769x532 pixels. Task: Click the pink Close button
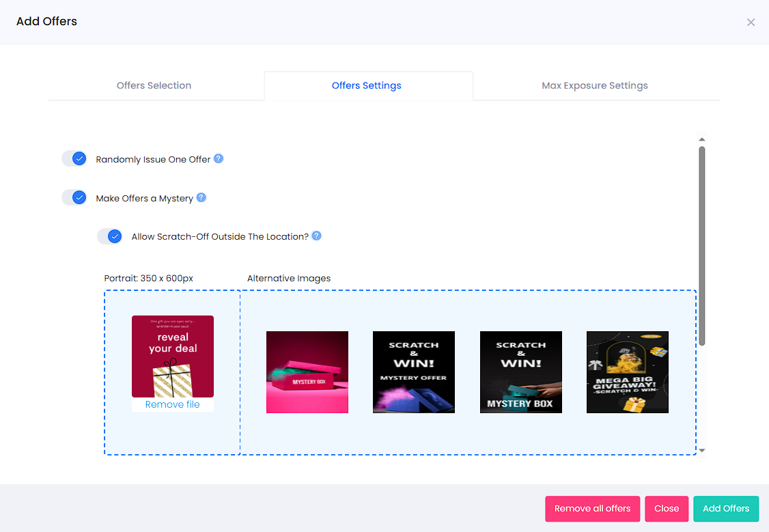pyautogui.click(x=667, y=509)
